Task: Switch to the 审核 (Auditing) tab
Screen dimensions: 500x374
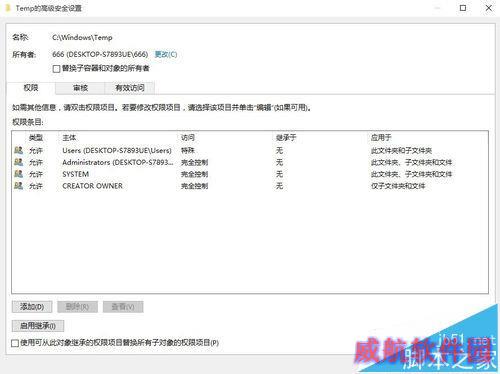Action: pyautogui.click(x=80, y=88)
